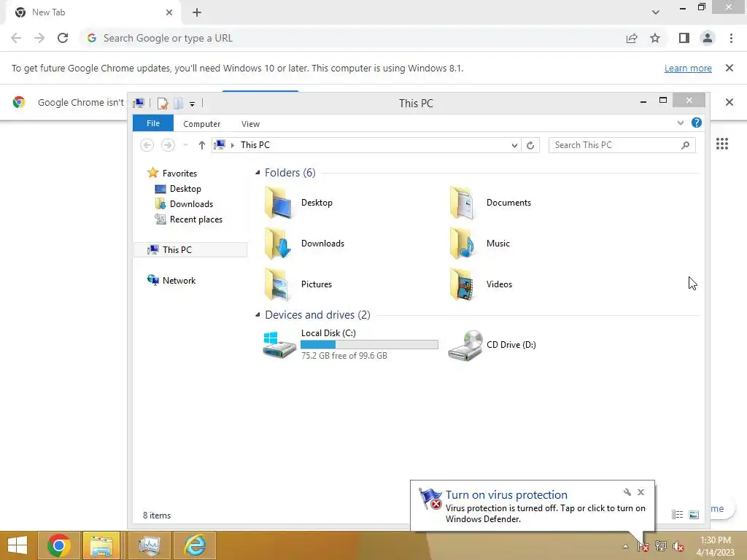The height and width of the screenshot is (560, 747).
Task: Click the muted volume tray icon
Action: (678, 545)
